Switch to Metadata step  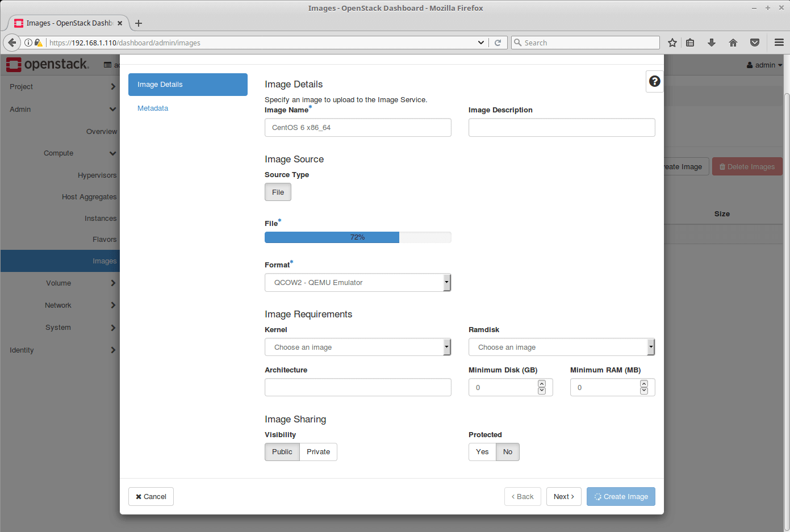coord(153,108)
